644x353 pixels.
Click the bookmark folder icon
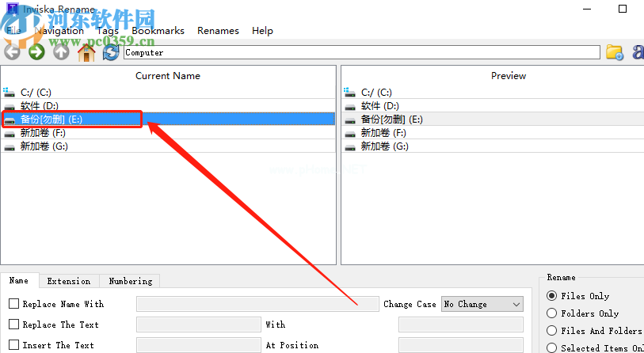click(615, 52)
